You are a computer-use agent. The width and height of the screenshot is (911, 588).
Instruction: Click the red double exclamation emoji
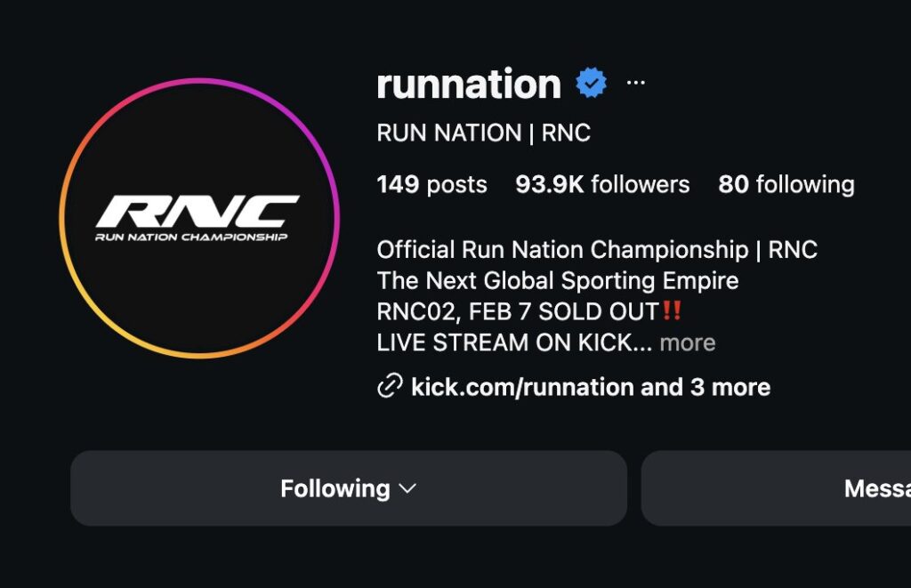coord(673,312)
